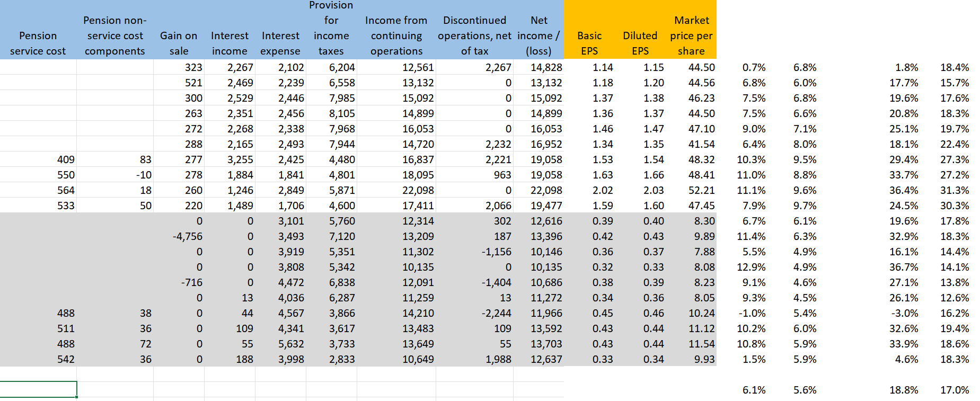Select bottom summary cell 5.6%
The image size is (980, 401).
805,390
